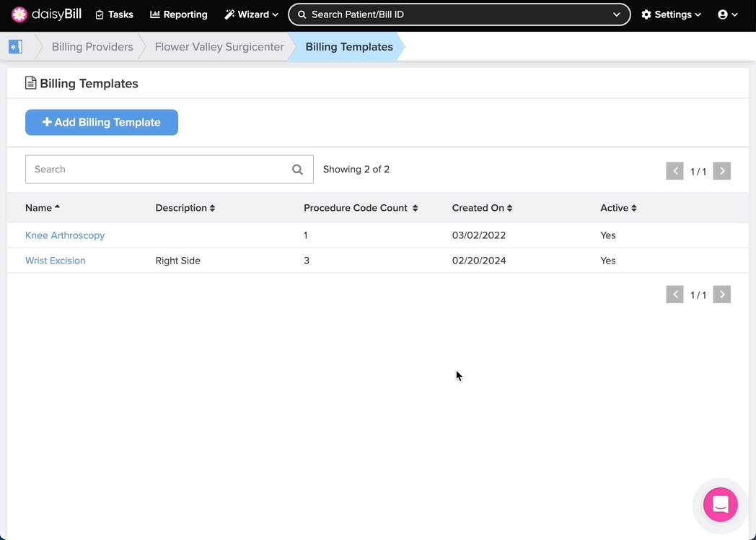Open Tasks from the top navigation
Screen dimensions: 756x540
pos(114,14)
